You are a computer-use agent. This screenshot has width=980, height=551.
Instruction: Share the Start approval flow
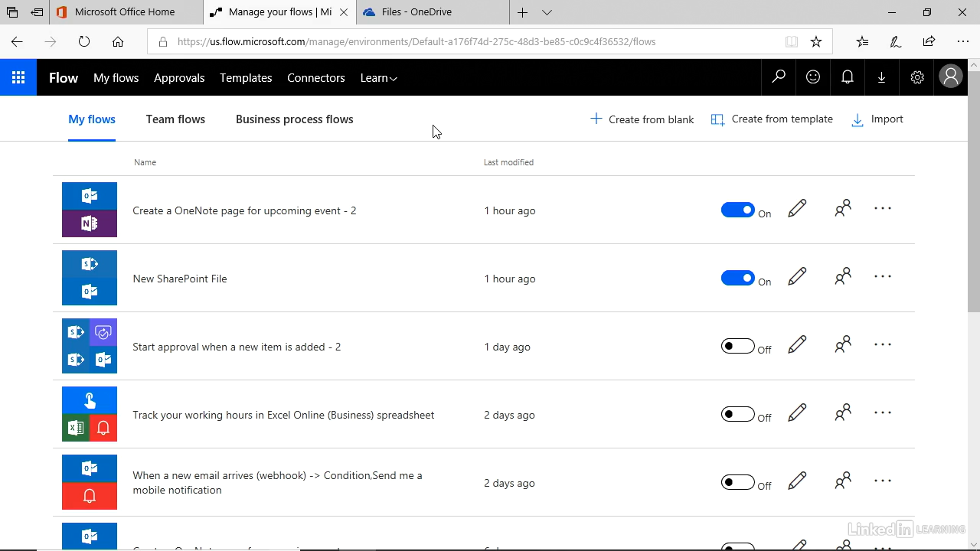tap(843, 344)
